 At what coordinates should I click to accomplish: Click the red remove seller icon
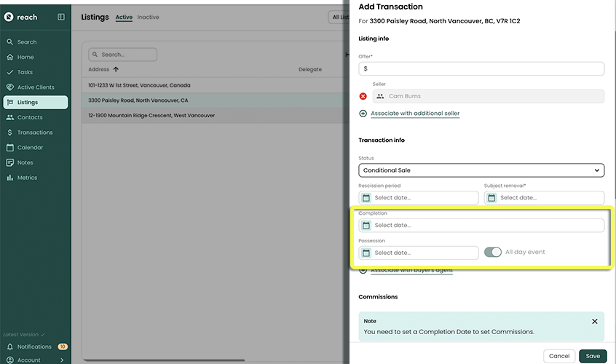point(363,96)
